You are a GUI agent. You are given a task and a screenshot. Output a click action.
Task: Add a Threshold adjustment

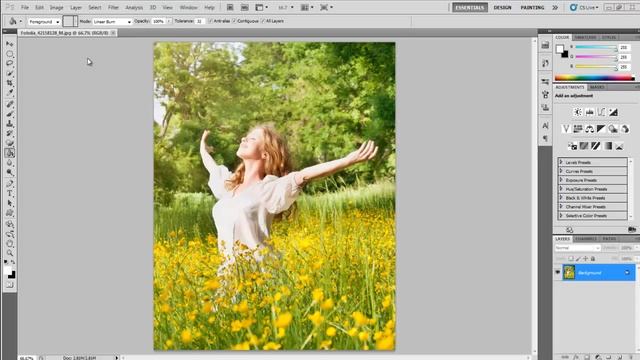coord(596,146)
